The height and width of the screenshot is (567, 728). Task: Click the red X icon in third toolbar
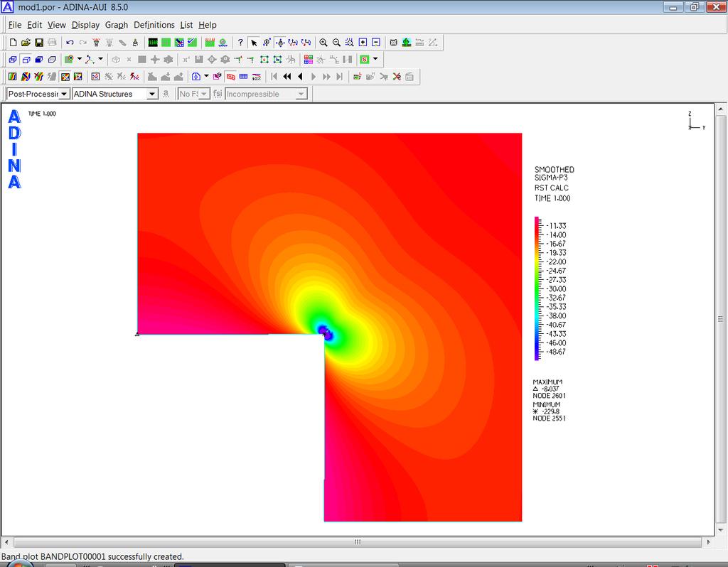click(x=397, y=77)
